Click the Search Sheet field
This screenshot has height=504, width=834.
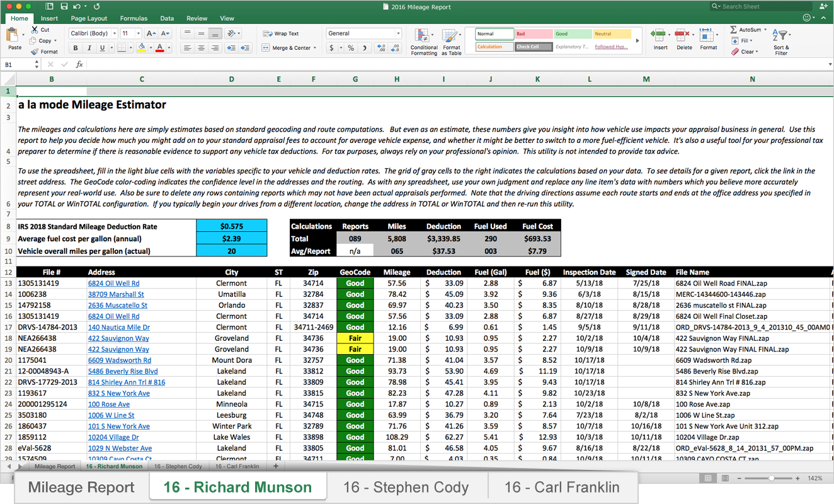click(760, 6)
